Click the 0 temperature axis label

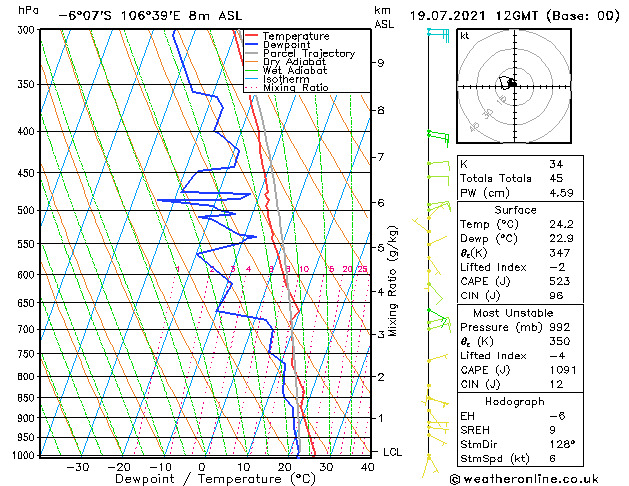pos(202,467)
